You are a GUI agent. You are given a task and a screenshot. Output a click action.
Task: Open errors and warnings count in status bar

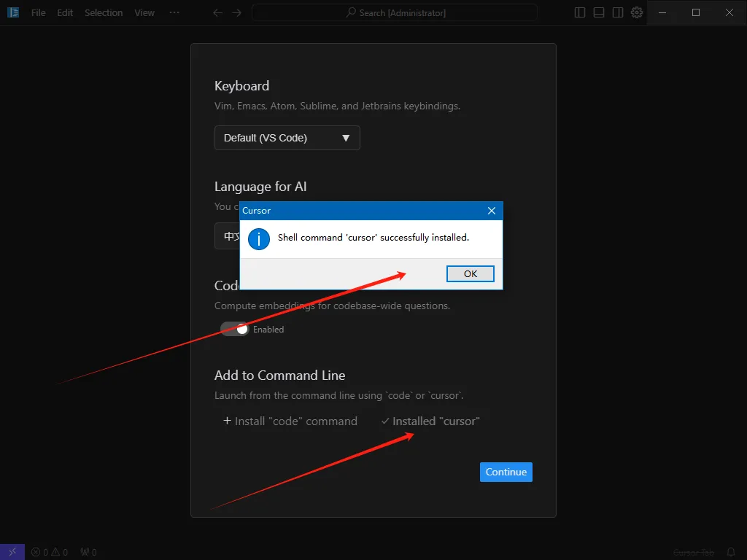50,553
